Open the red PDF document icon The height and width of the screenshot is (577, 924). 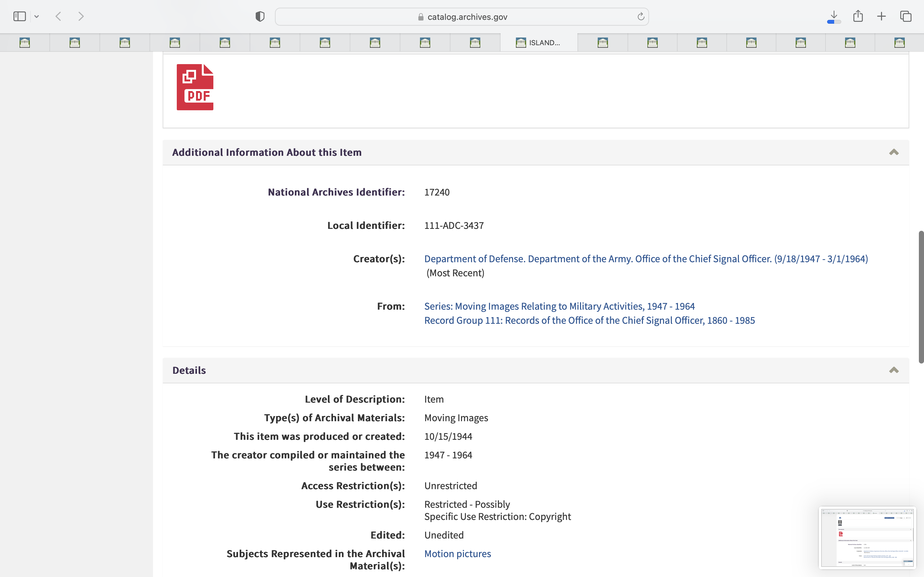point(195,87)
